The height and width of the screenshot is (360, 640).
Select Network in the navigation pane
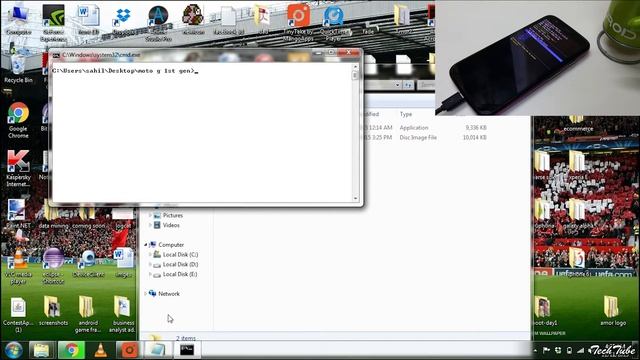(x=169, y=293)
